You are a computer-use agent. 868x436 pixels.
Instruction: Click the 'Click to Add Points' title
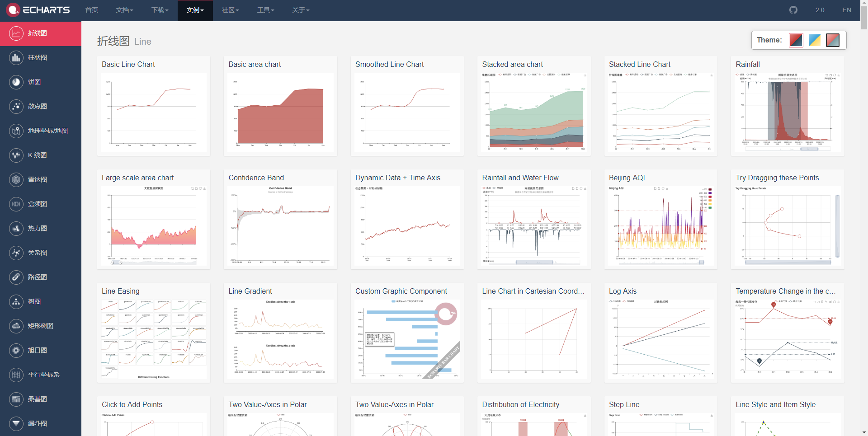(x=132, y=405)
